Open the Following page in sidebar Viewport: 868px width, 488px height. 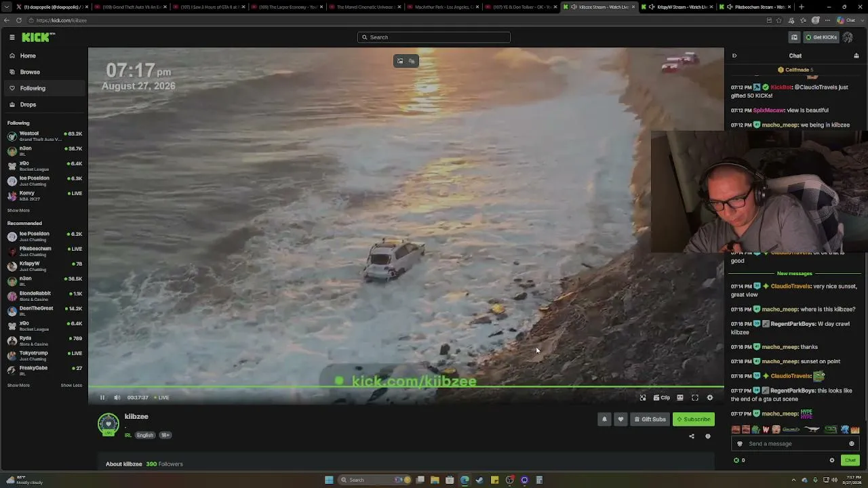coord(44,88)
